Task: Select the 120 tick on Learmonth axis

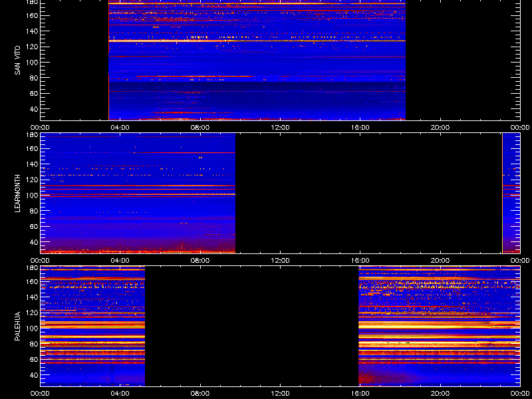Action: [x=33, y=180]
